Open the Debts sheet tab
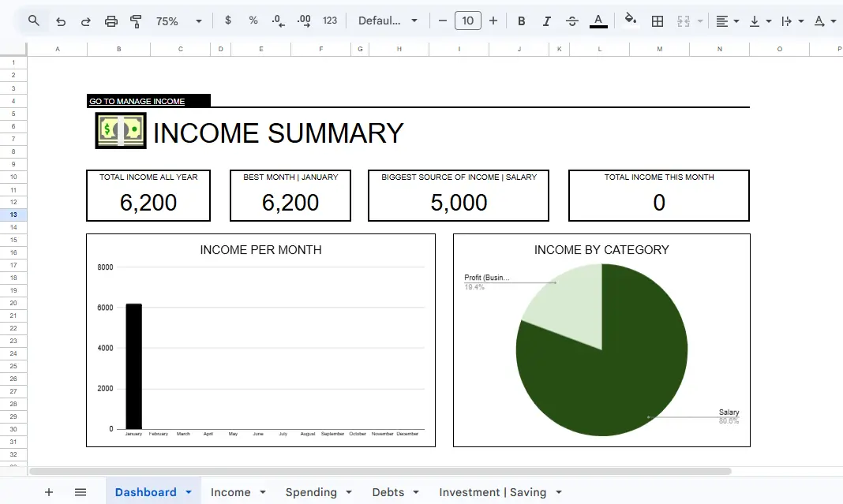The image size is (843, 504). coord(388,491)
